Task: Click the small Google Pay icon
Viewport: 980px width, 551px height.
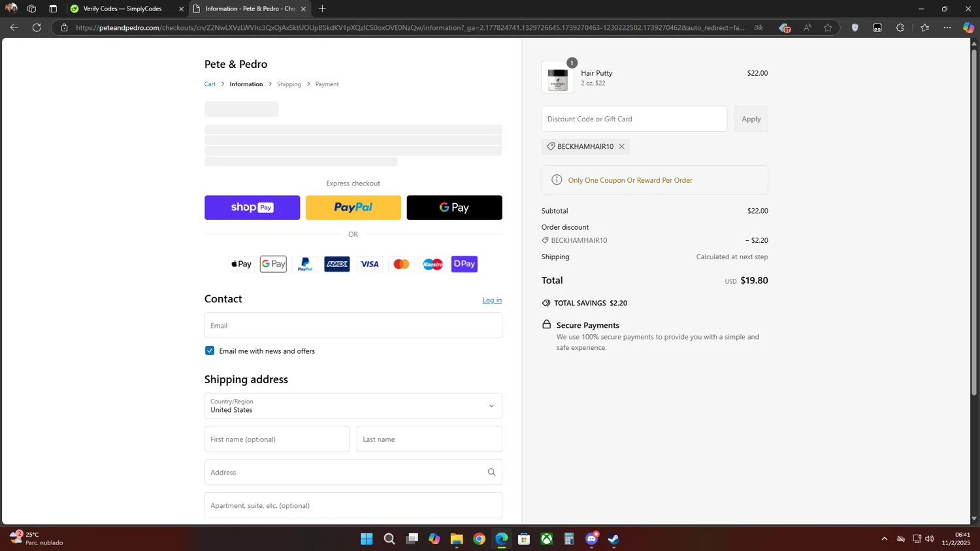Action: 273,264
